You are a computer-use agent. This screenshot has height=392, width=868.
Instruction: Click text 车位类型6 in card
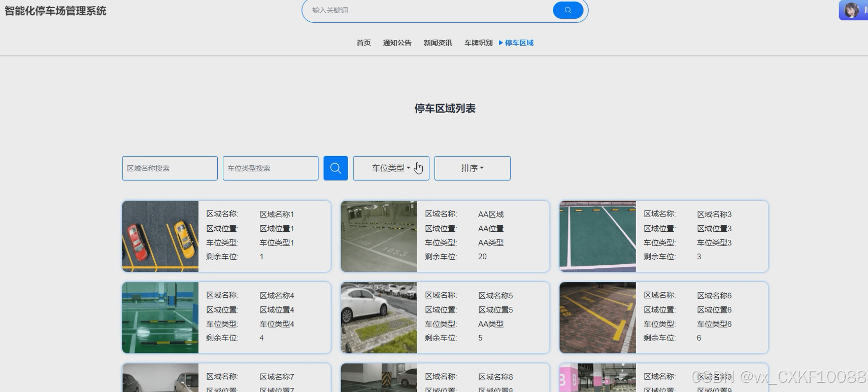(714, 324)
